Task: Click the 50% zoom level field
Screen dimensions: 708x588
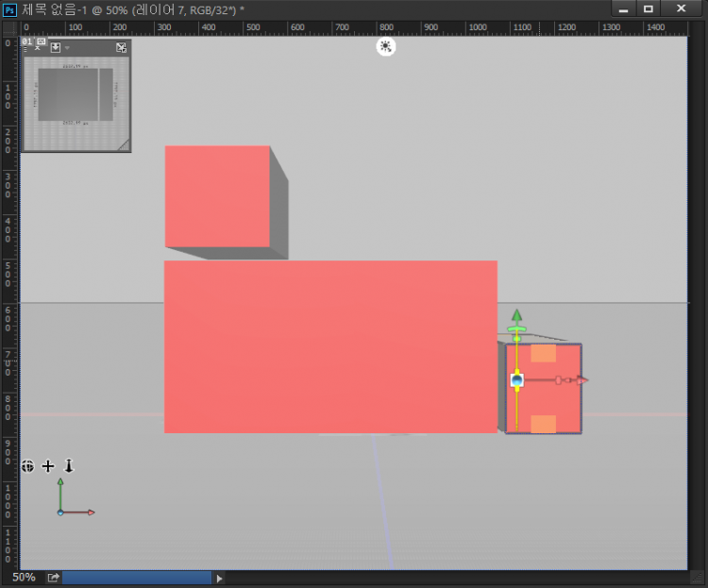Action: [24, 577]
